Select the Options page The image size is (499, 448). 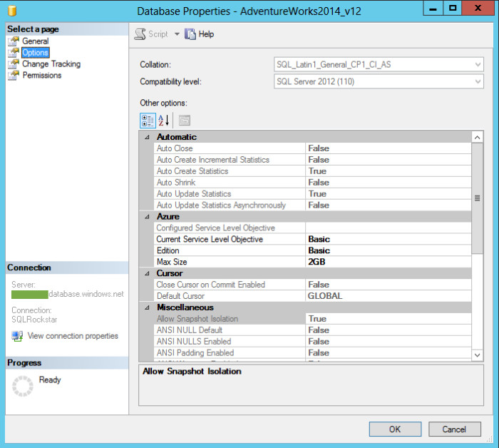(x=36, y=53)
